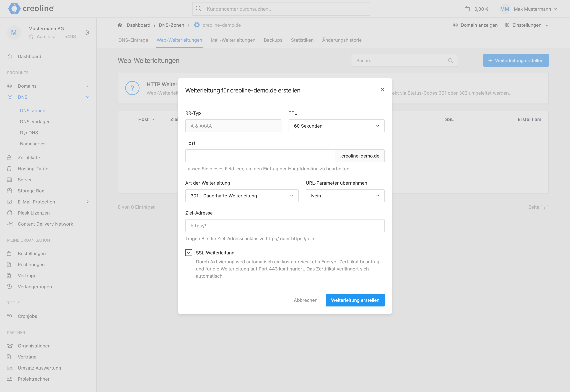Go to DNS-Zonen in the breadcrumb
The image size is (570, 392).
(171, 25)
